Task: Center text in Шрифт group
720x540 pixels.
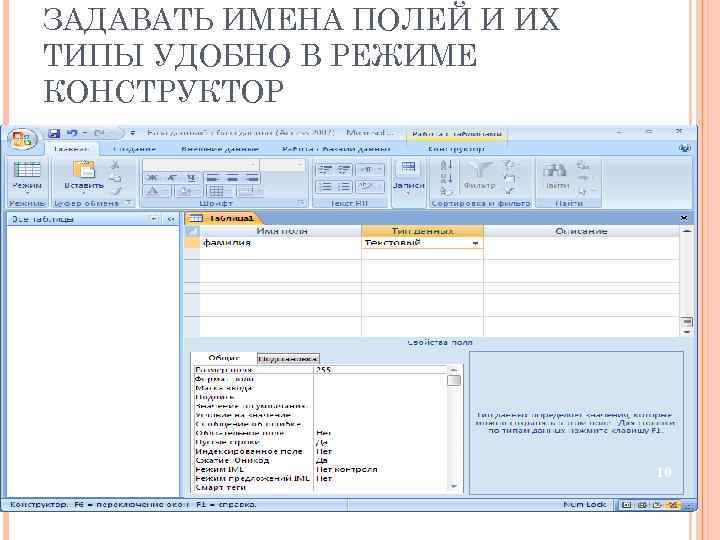Action: (232, 178)
